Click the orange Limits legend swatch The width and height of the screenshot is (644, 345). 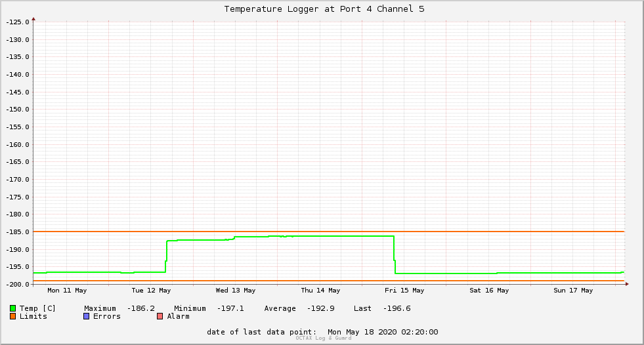(x=12, y=316)
